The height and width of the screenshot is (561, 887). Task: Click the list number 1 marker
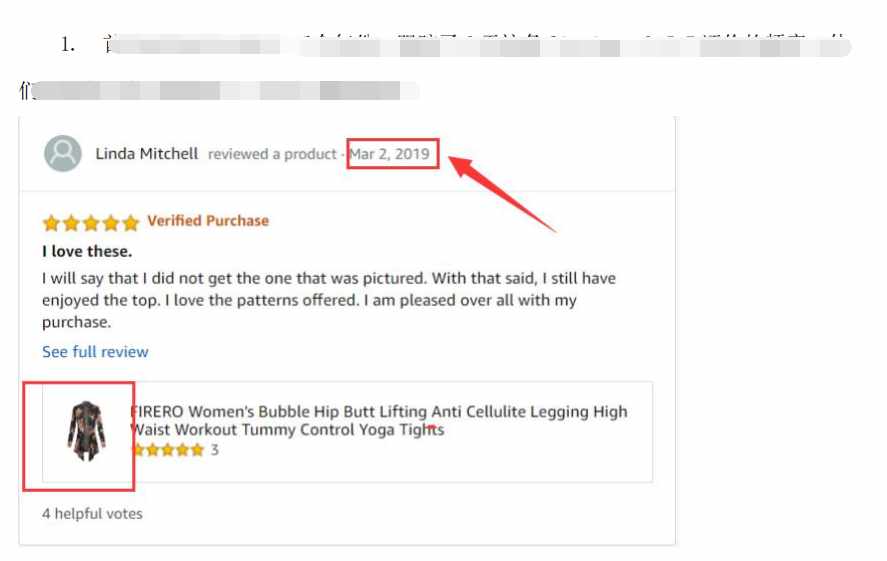[x=68, y=45]
